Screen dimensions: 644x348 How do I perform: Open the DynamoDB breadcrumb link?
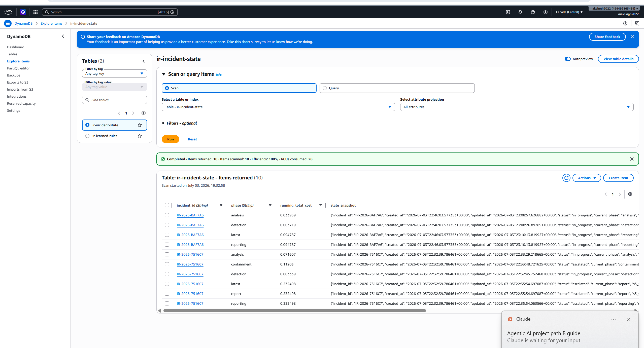[23, 23]
